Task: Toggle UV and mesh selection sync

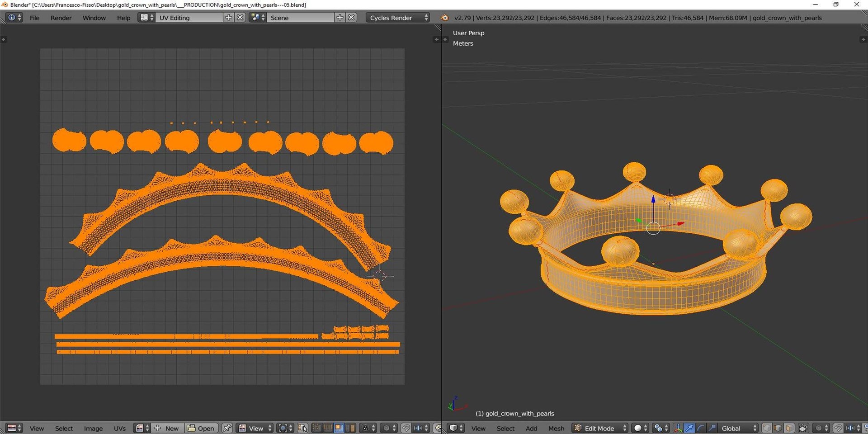Action: tap(303, 428)
